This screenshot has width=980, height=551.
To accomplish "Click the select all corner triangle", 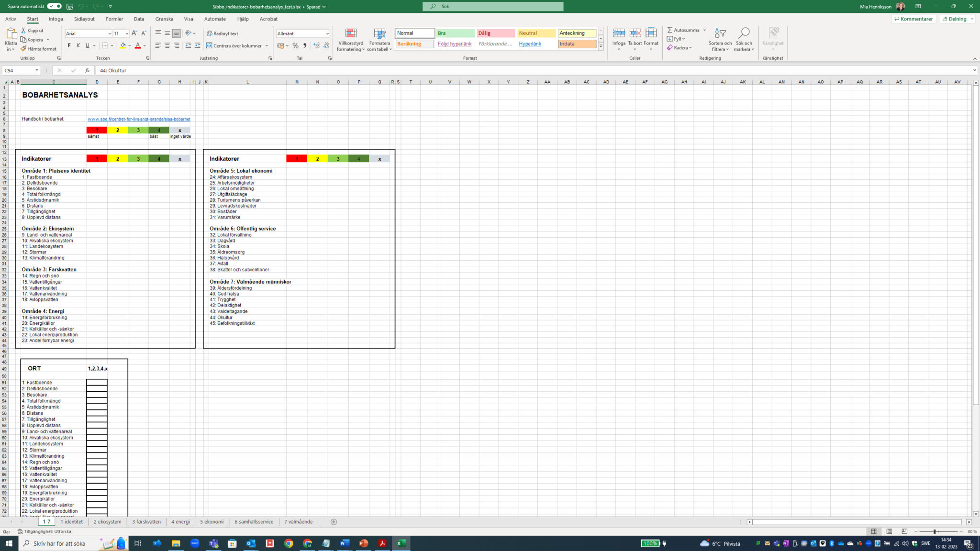I will (5, 82).
